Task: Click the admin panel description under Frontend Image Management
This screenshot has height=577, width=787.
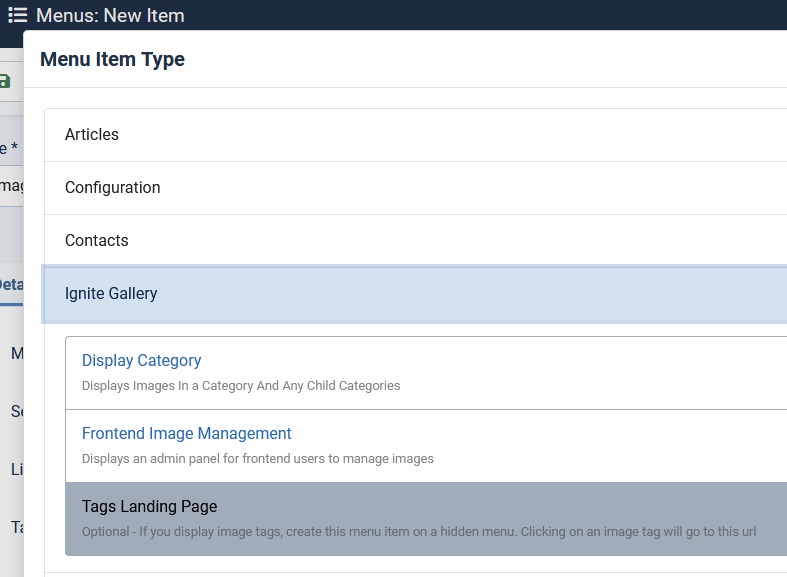Action: pos(257,459)
